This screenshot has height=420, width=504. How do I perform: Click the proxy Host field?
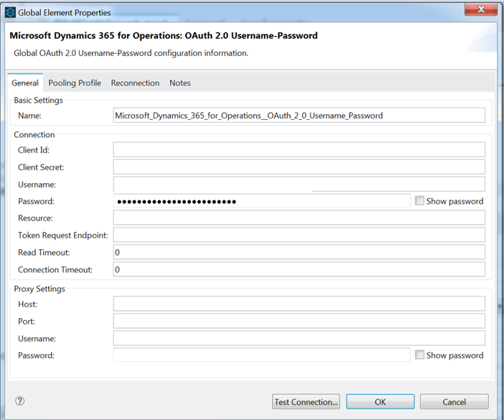[299, 304]
